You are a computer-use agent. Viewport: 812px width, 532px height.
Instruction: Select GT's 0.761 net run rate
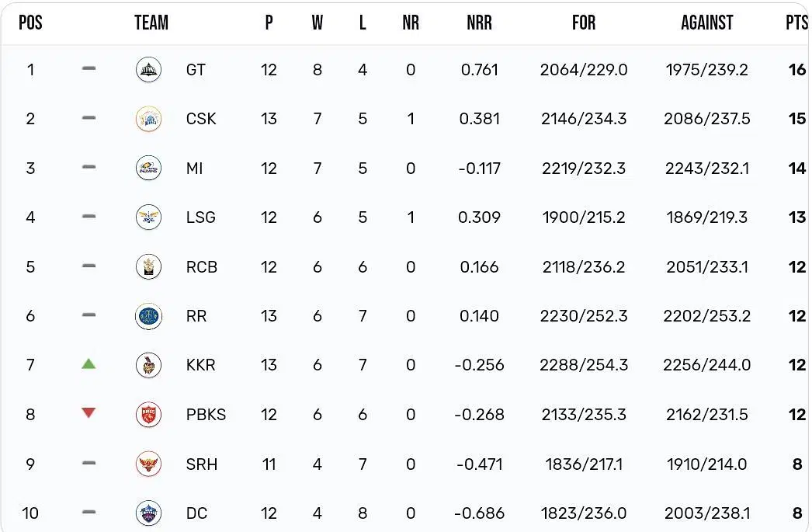[480, 70]
